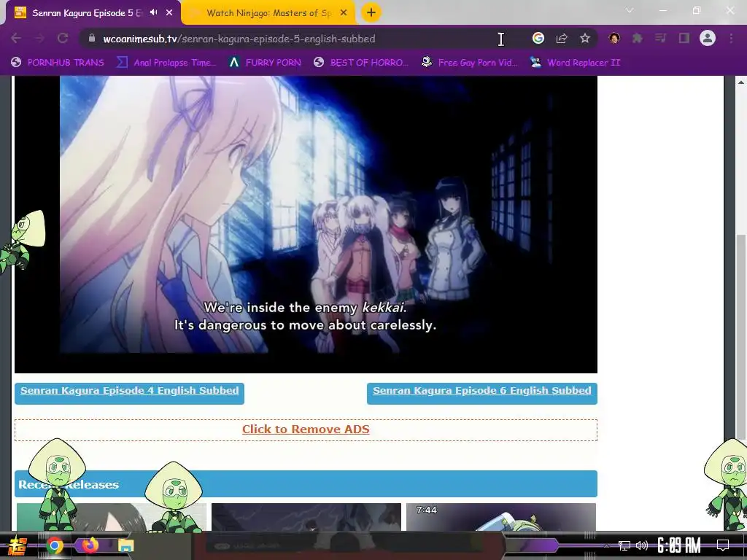Open the Extensions puzzle menu

coord(638,38)
